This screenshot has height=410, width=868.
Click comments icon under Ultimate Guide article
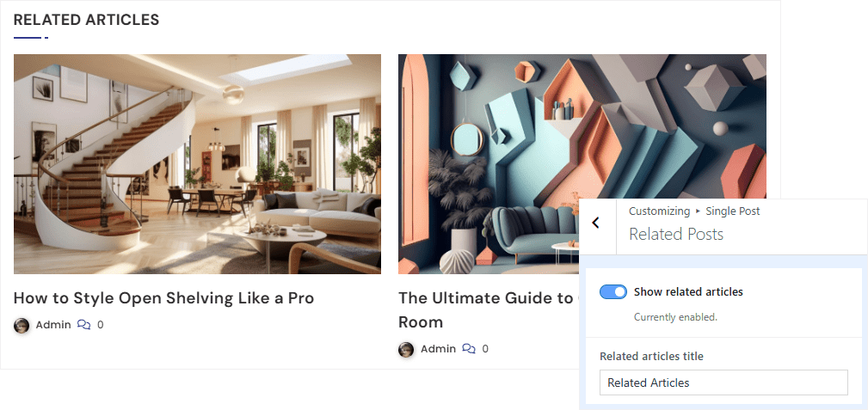click(469, 349)
